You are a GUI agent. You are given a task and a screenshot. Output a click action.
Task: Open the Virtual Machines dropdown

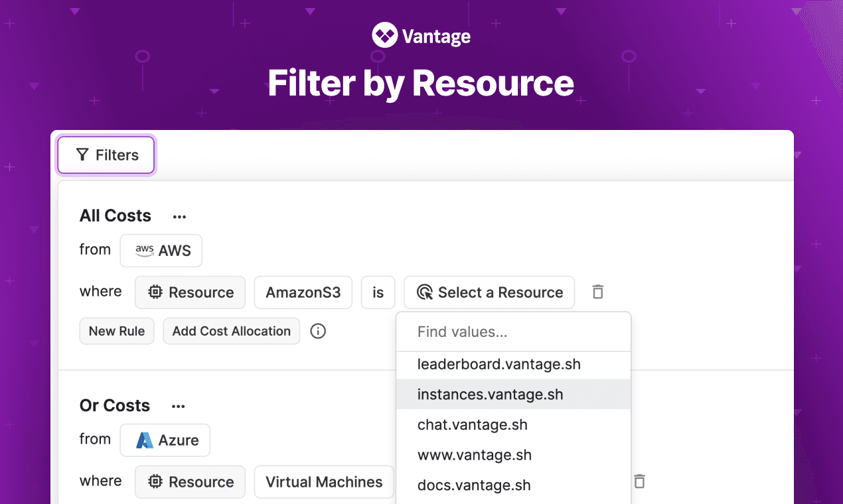click(323, 482)
